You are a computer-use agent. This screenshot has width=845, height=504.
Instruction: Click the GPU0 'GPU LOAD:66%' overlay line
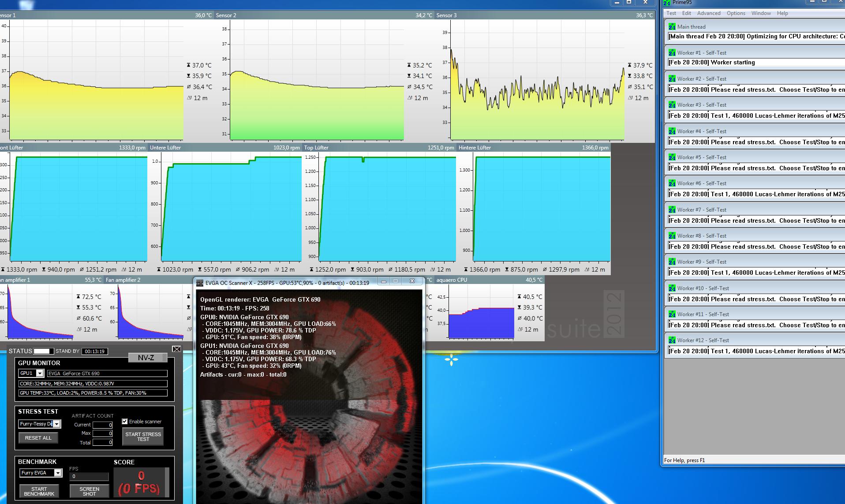269,324
